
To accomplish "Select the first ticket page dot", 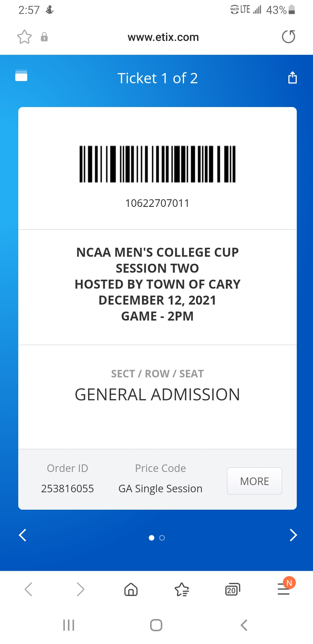I will [x=151, y=538].
